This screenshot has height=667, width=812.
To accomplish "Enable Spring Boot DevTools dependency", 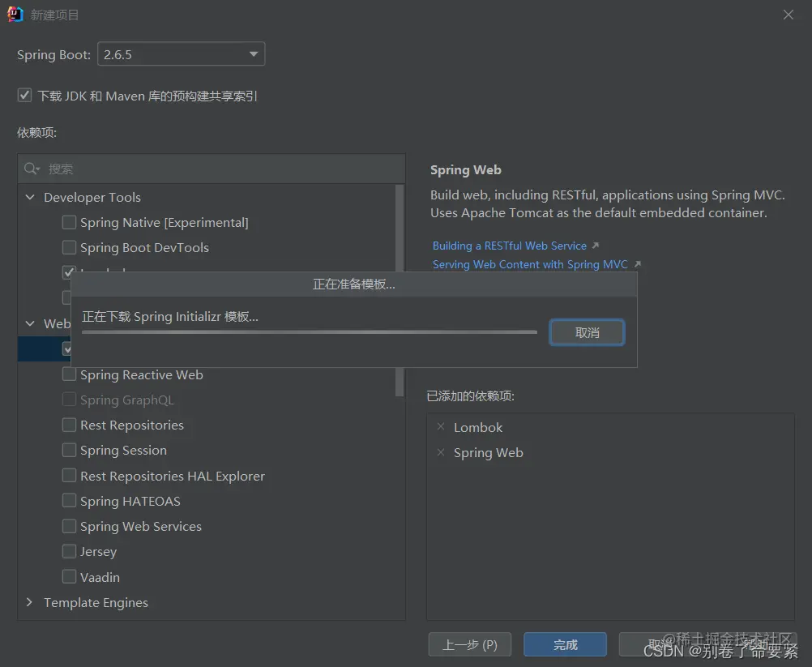I will click(69, 247).
